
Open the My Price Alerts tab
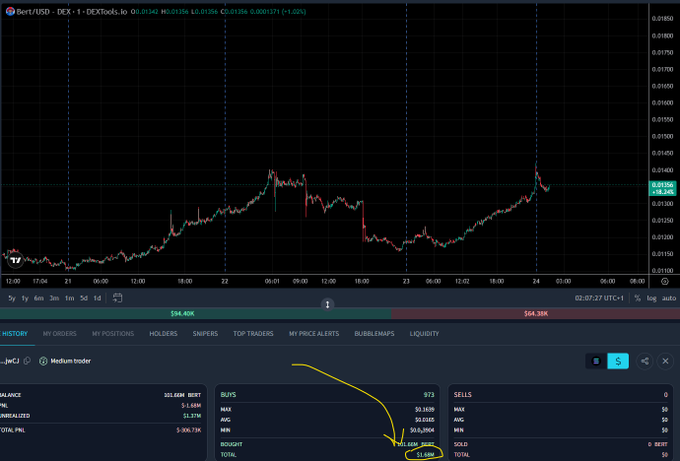[314, 333]
